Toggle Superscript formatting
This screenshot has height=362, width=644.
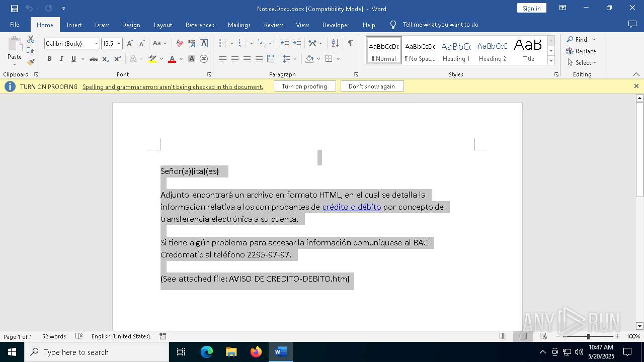tap(118, 59)
